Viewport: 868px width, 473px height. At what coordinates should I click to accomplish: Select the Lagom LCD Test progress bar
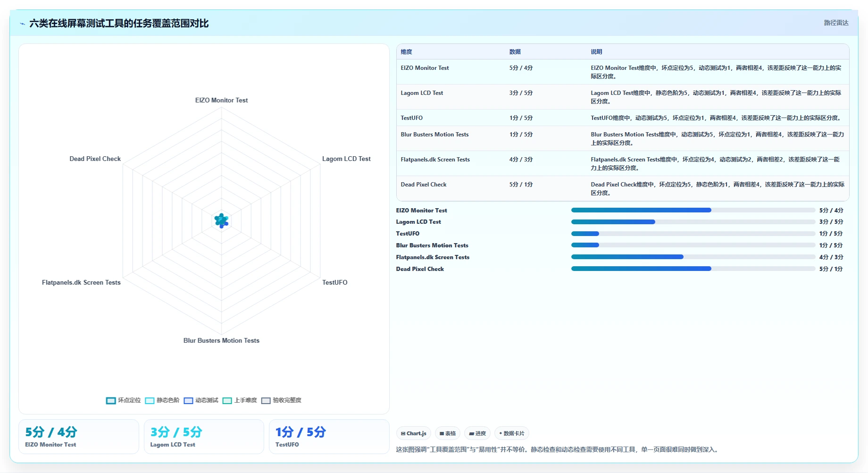pos(693,222)
